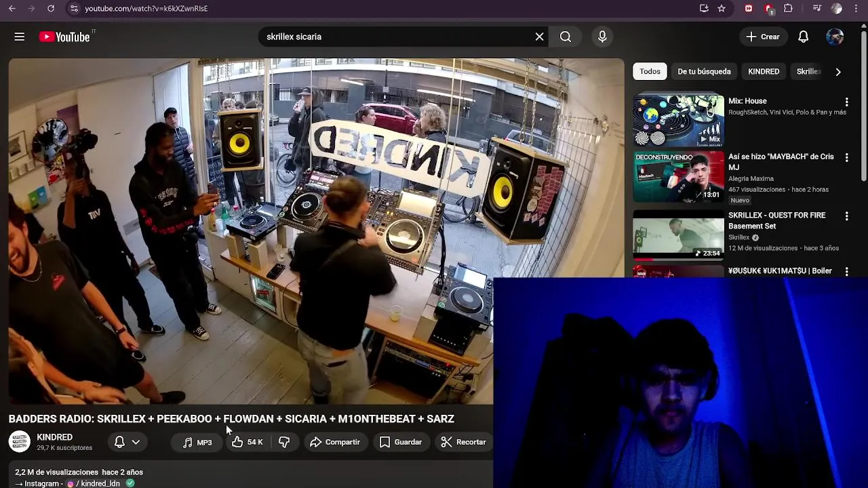Click the red extension icon with badge 1
The width and height of the screenshot is (868, 488).
tap(769, 9)
